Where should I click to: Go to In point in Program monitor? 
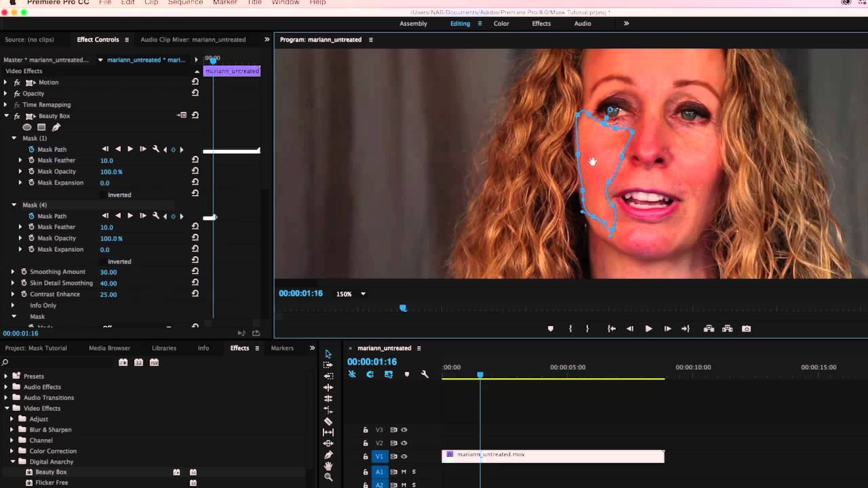pyautogui.click(x=611, y=329)
